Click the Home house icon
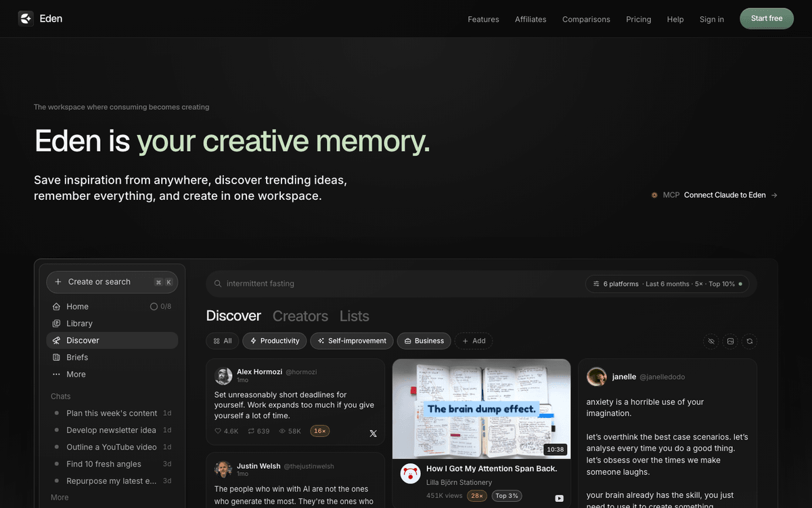The height and width of the screenshot is (508, 812). pyautogui.click(x=57, y=306)
